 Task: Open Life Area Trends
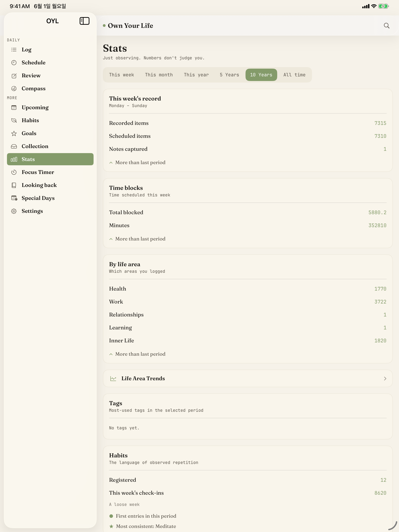(248, 379)
